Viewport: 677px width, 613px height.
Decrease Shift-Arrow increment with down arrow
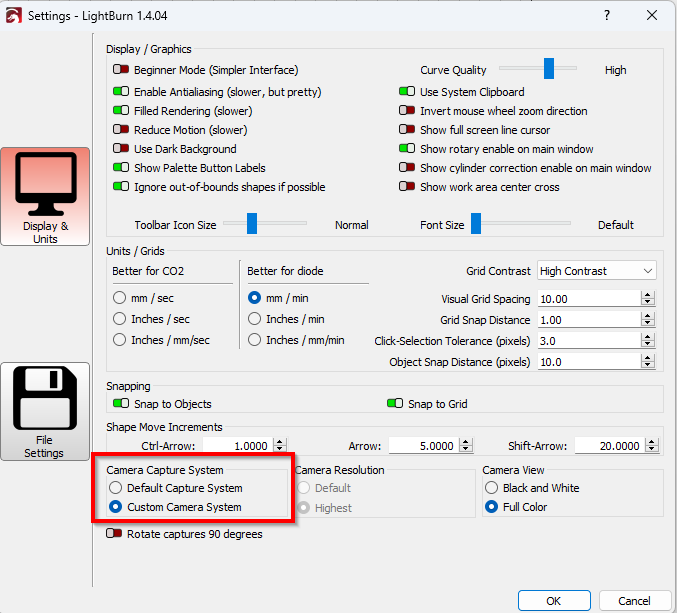(648, 449)
